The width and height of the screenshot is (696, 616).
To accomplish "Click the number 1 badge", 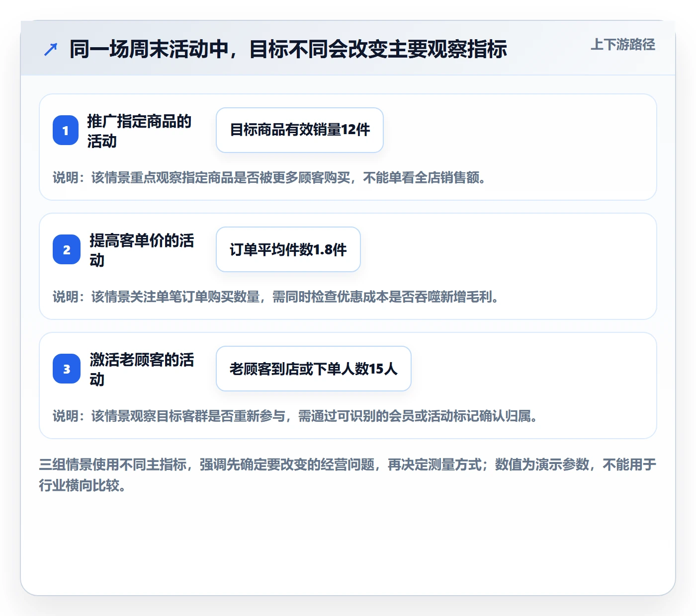I will [66, 130].
